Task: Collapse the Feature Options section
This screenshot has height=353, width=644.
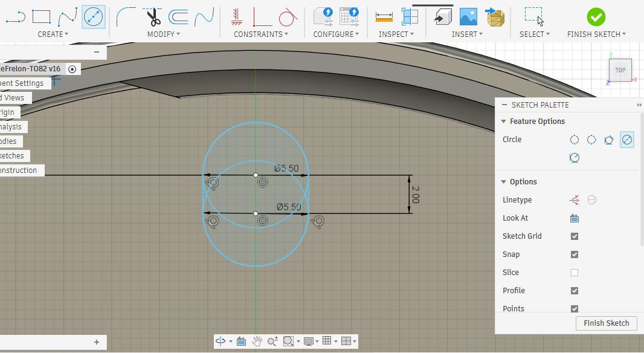Action: (x=504, y=121)
